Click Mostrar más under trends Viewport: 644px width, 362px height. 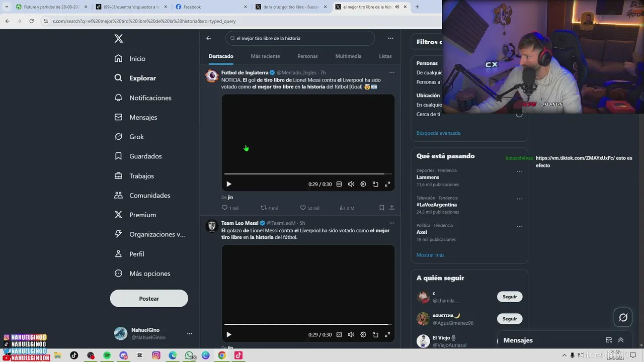tap(430, 255)
